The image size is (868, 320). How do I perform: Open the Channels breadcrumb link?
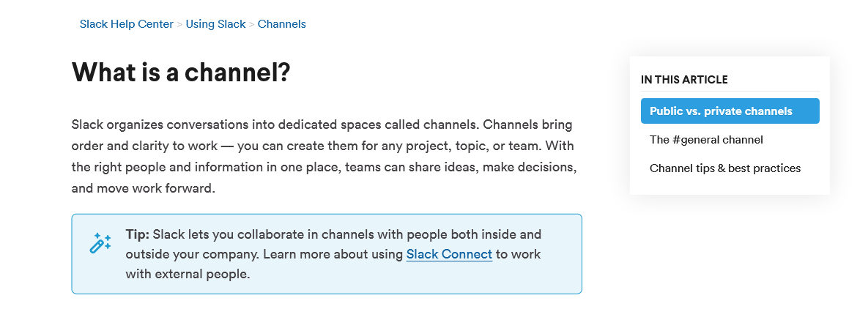click(x=282, y=24)
